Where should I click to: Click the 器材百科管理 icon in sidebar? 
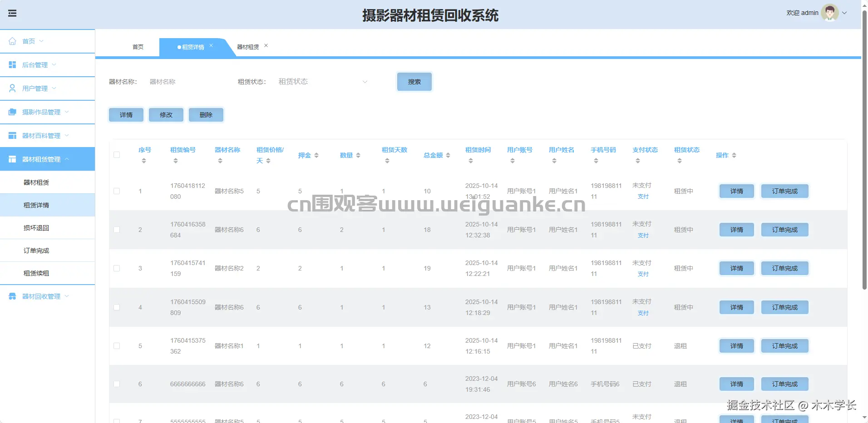tap(12, 136)
